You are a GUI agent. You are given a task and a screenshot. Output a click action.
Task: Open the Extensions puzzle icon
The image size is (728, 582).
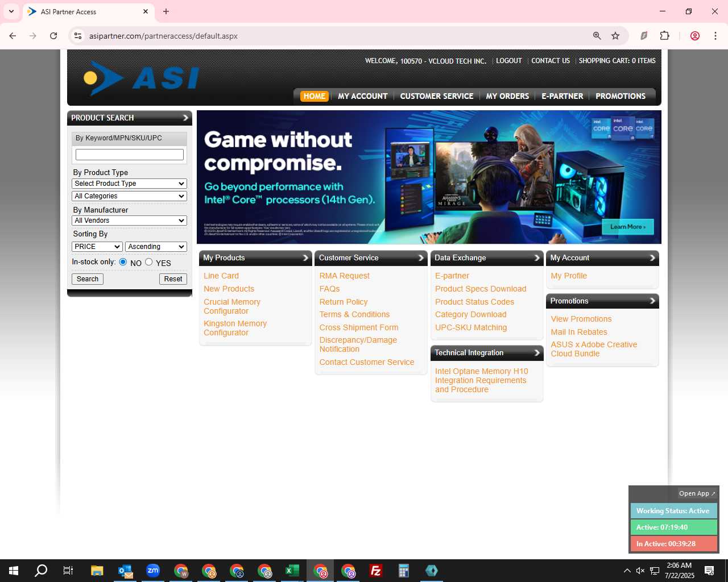coord(664,36)
